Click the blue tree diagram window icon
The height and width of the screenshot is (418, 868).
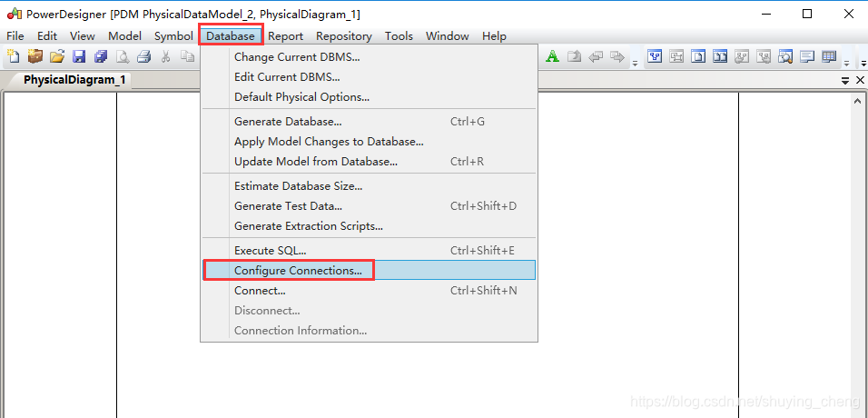click(656, 56)
